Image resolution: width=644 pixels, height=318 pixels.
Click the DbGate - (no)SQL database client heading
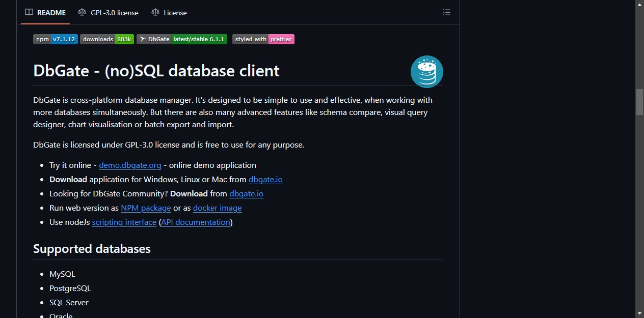tap(156, 70)
